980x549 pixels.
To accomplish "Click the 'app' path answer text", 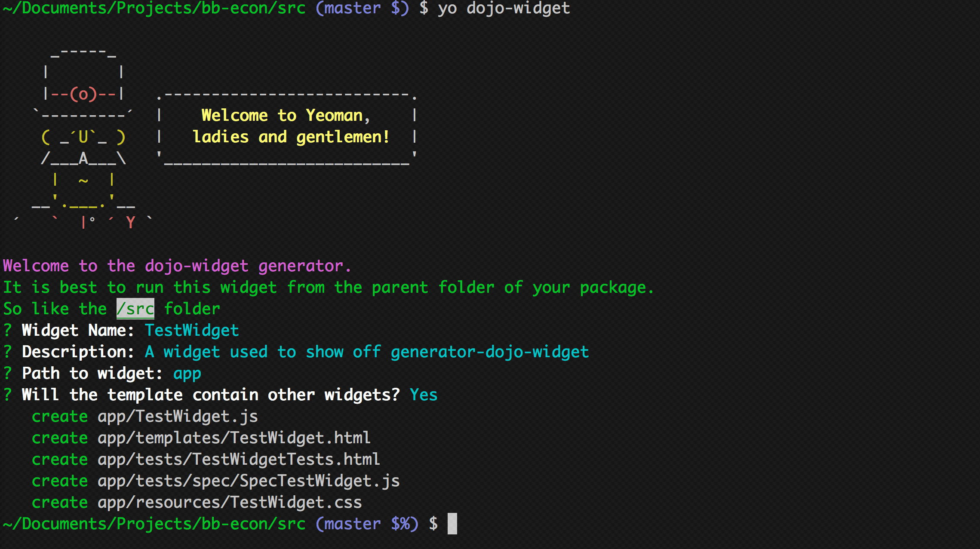I will [187, 373].
